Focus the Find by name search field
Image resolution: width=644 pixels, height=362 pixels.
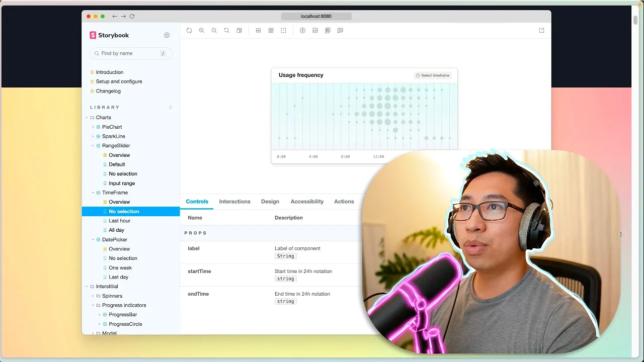pyautogui.click(x=131, y=53)
